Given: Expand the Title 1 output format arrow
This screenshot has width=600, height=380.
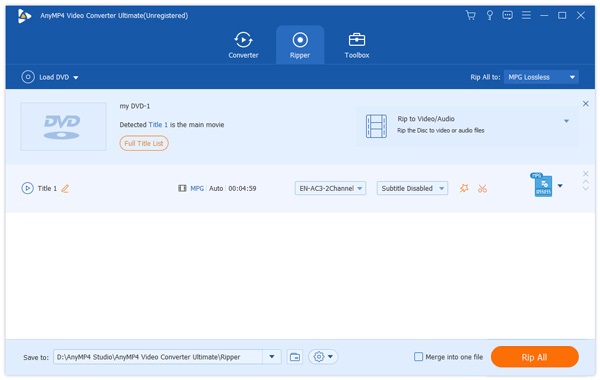Looking at the screenshot, I should (x=560, y=186).
